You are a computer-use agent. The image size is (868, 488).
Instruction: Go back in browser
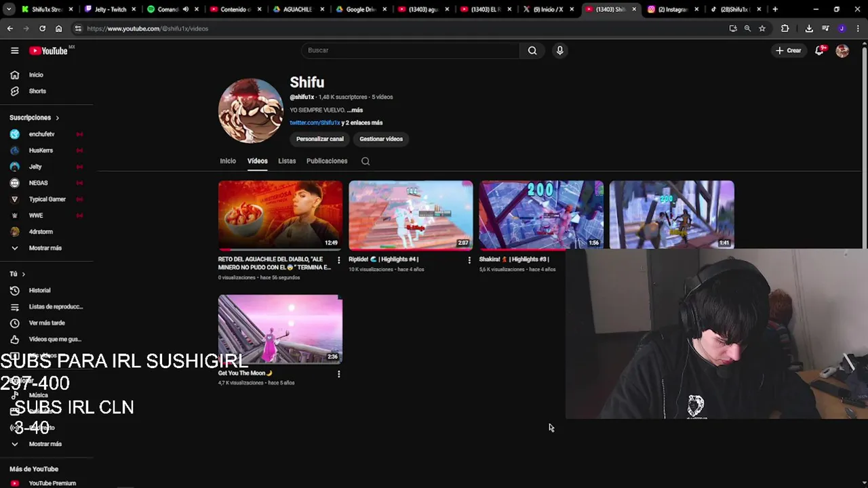pos(9,28)
